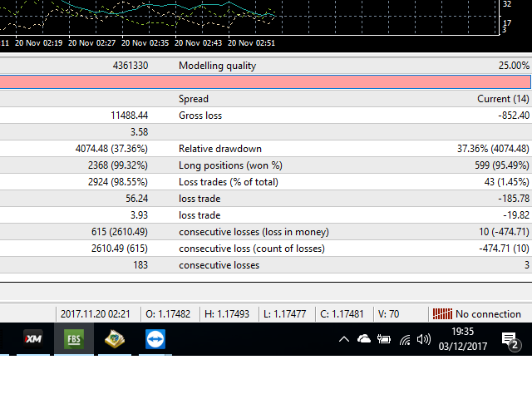Open the battery status tray icon
532x399 pixels.
[x=384, y=339]
